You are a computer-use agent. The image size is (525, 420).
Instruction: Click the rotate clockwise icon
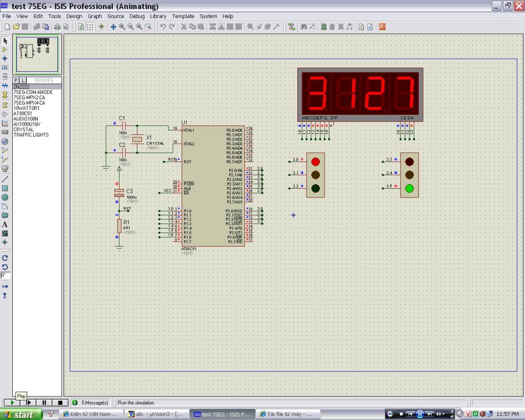pyautogui.click(x=5, y=258)
